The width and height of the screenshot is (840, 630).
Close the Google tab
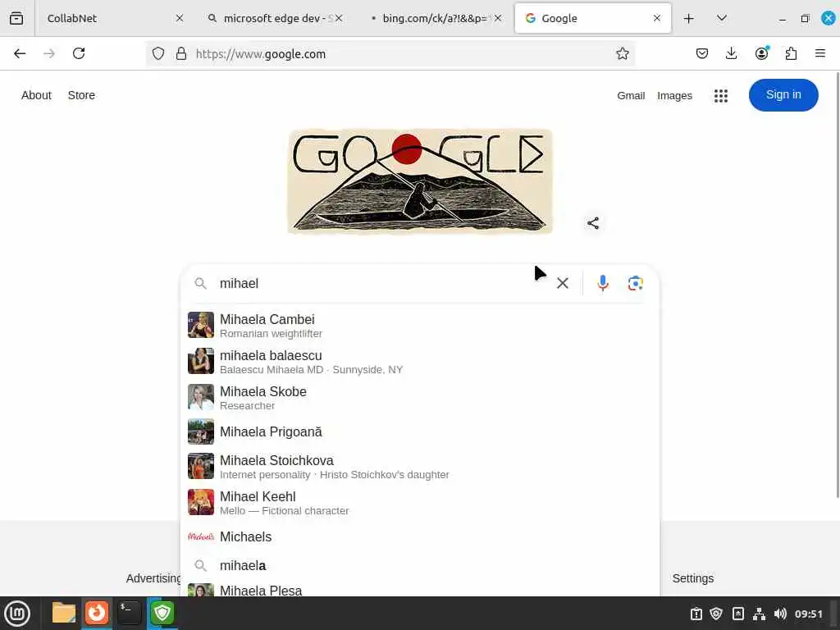click(x=657, y=18)
